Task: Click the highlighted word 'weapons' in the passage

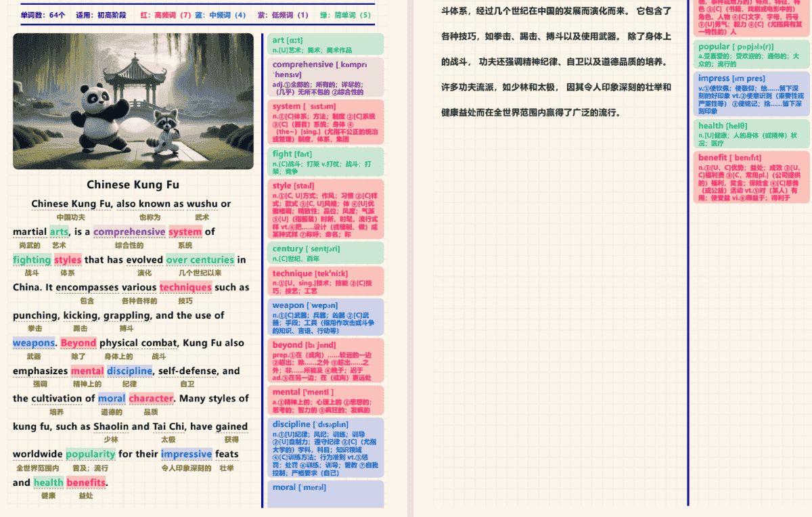Action: [x=34, y=343]
